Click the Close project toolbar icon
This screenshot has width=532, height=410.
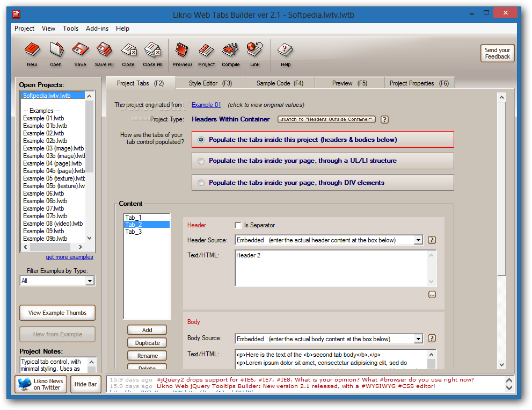click(128, 54)
